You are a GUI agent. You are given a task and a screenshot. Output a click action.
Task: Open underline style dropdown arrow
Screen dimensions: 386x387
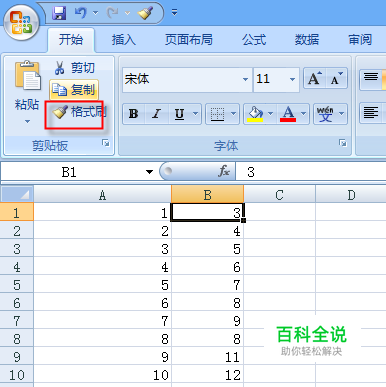point(196,114)
